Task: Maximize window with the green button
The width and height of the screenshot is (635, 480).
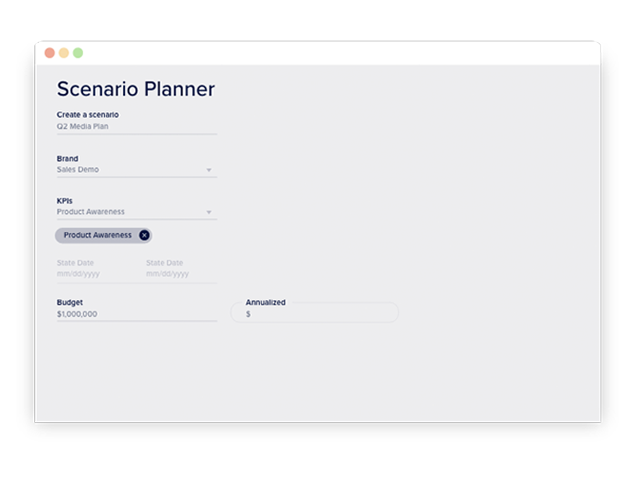Action: 78,53
